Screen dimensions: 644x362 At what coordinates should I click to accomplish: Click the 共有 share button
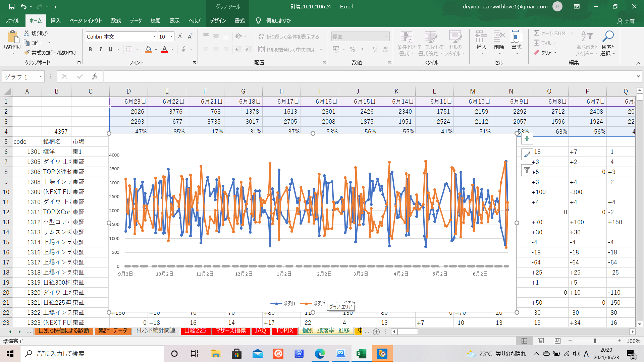click(x=626, y=21)
